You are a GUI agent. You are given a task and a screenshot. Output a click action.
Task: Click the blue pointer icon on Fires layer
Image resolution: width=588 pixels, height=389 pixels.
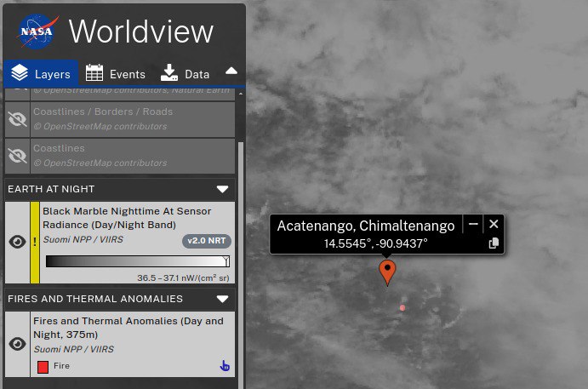coord(225,366)
